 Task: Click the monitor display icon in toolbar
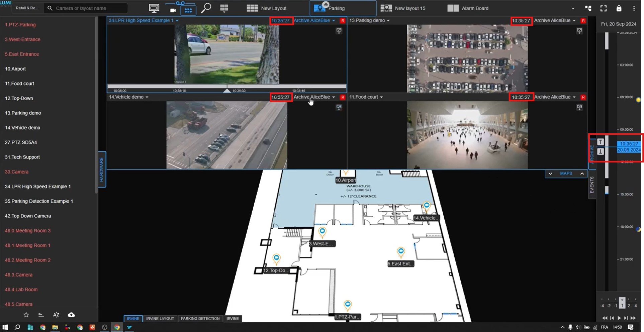(154, 8)
